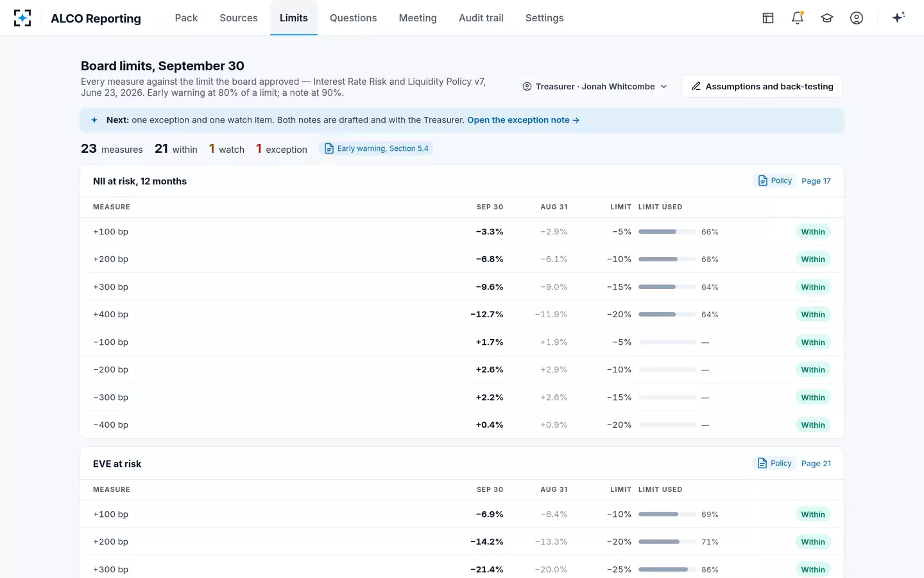Screen dimensions: 924x578
Task: Click the 71% limit used value
Action: tap(710, 542)
